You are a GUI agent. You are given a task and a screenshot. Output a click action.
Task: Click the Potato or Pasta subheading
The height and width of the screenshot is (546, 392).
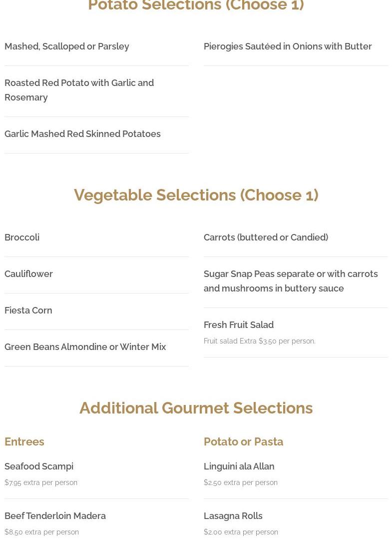(243, 441)
